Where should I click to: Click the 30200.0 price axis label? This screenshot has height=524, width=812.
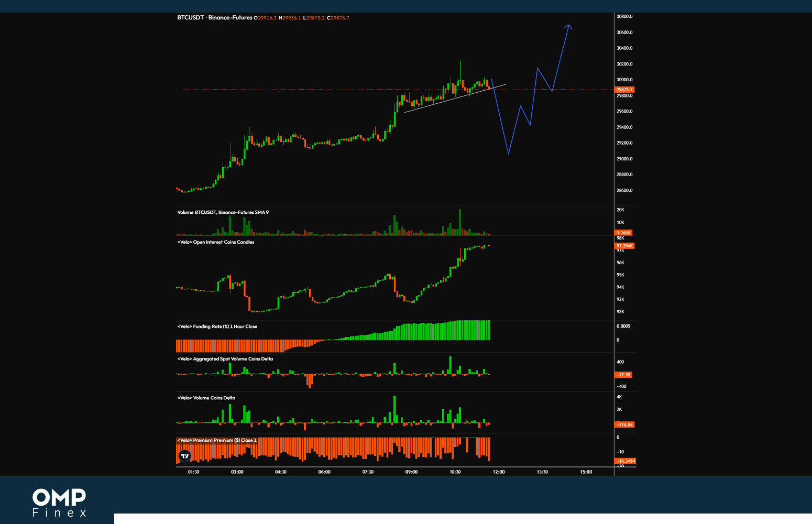coord(624,64)
